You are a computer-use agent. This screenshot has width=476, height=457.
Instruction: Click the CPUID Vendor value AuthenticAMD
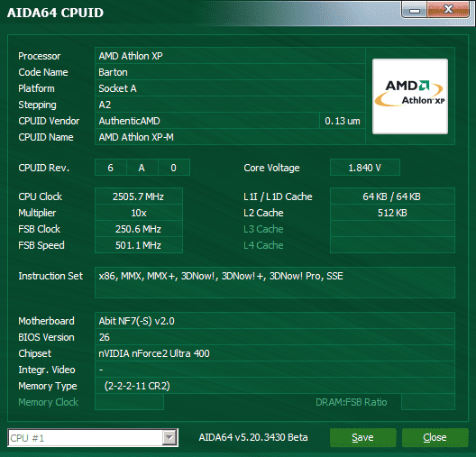(x=207, y=121)
